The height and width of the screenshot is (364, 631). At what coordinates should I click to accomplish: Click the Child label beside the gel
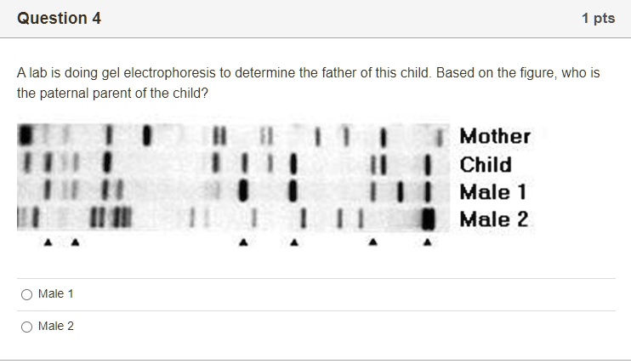(486, 164)
